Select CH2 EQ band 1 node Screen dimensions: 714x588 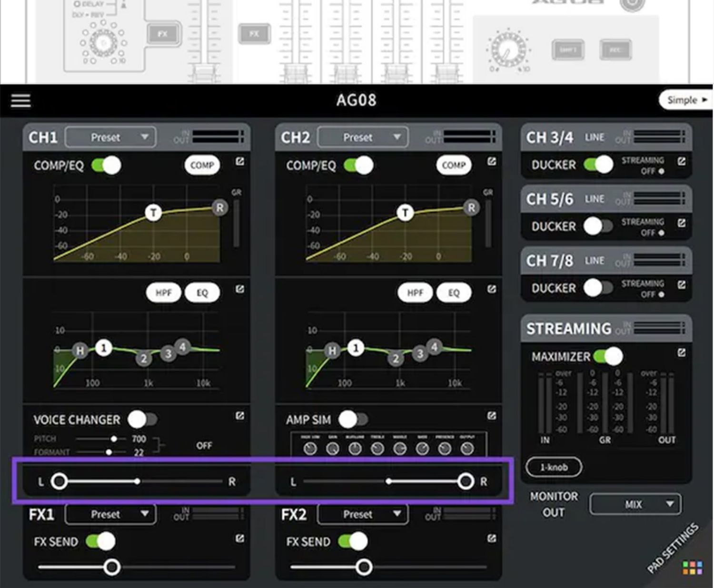point(356,348)
